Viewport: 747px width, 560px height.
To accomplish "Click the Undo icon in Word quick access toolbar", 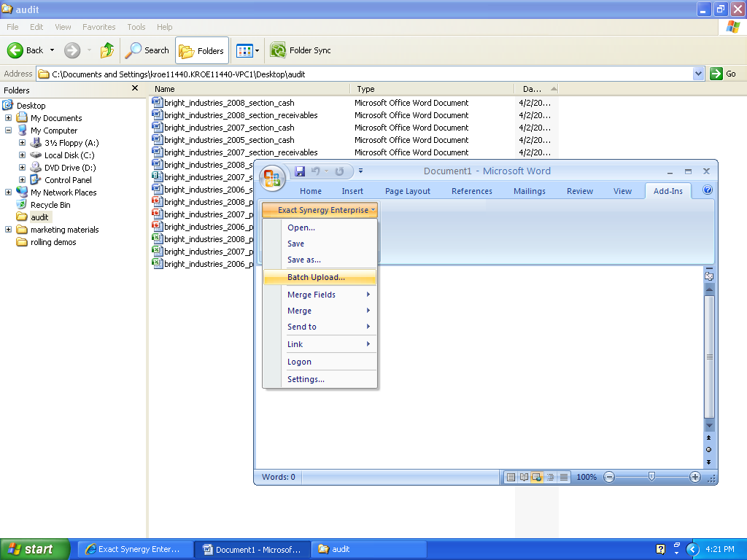I will 315,171.
